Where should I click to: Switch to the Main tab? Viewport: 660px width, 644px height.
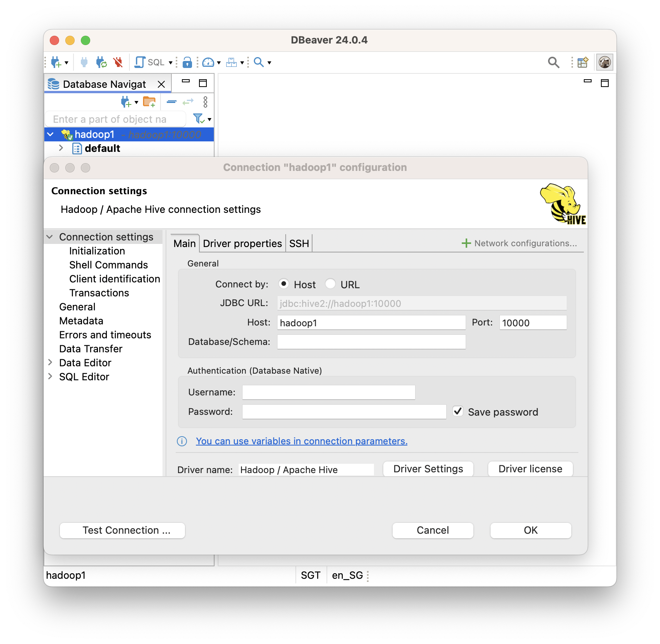click(x=185, y=244)
